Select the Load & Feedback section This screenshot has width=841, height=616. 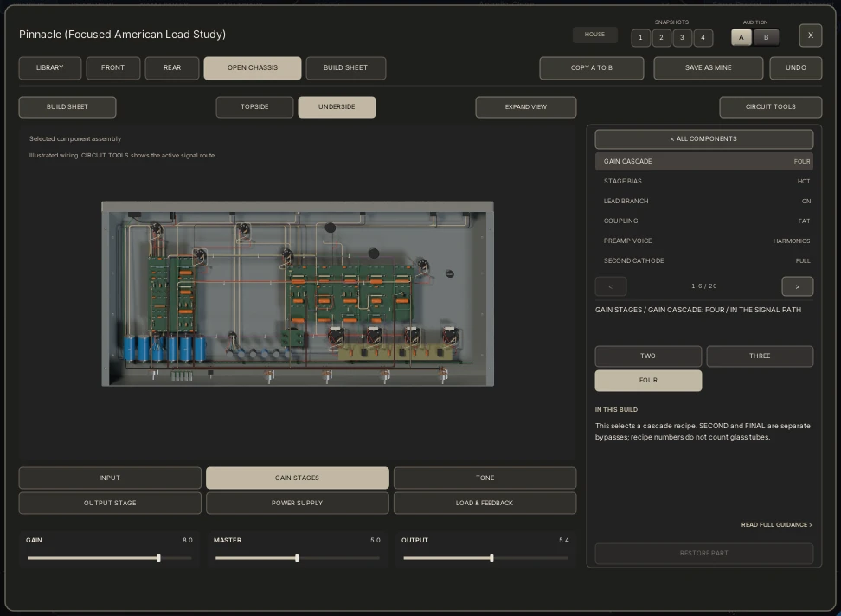(485, 503)
